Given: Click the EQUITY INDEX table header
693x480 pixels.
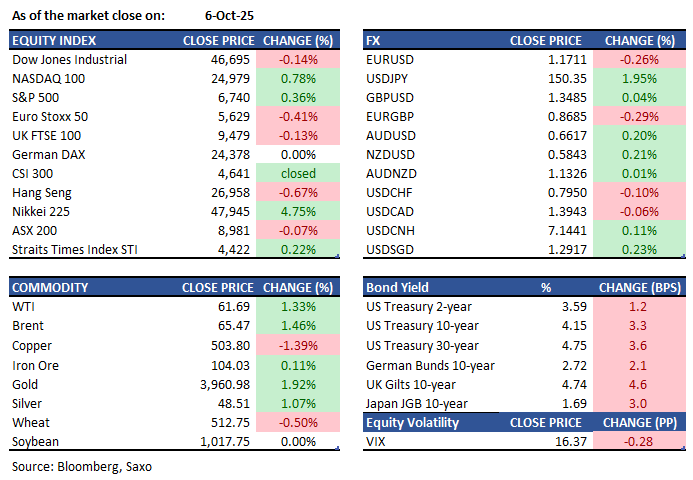Looking at the screenshot, I should point(53,41).
